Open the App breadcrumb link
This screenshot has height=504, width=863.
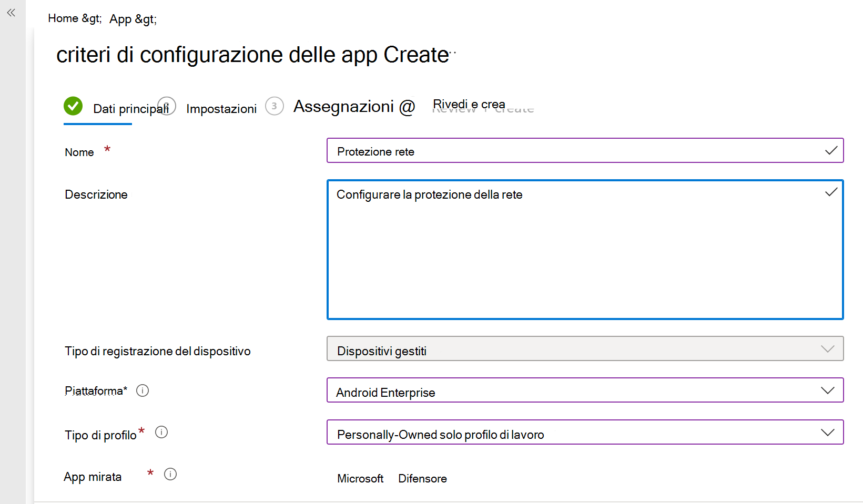120,19
